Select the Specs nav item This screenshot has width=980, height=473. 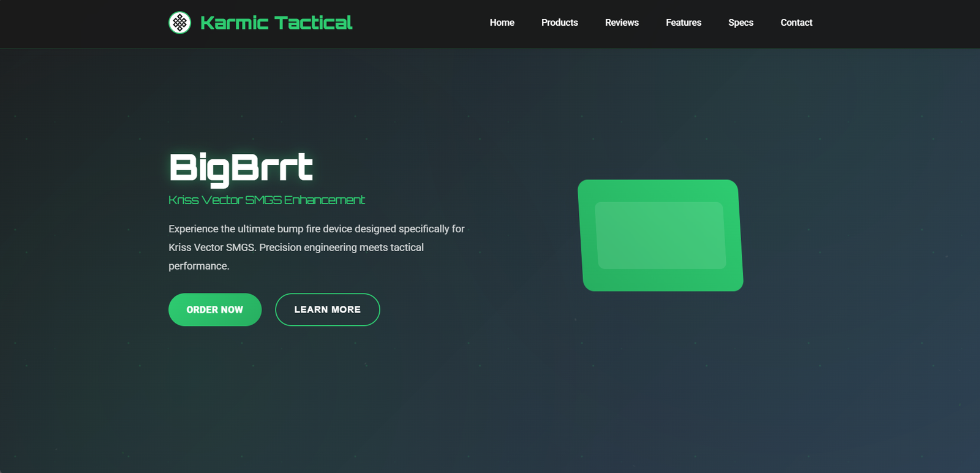point(741,23)
